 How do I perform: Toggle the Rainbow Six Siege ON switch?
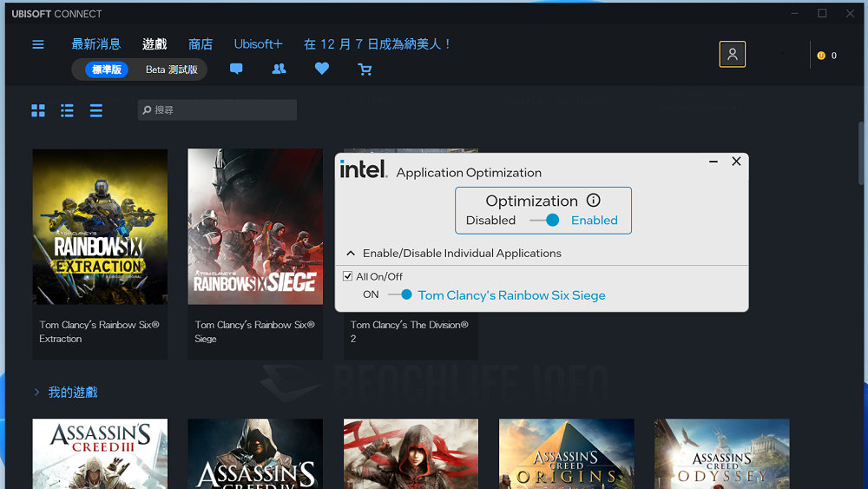tap(400, 294)
